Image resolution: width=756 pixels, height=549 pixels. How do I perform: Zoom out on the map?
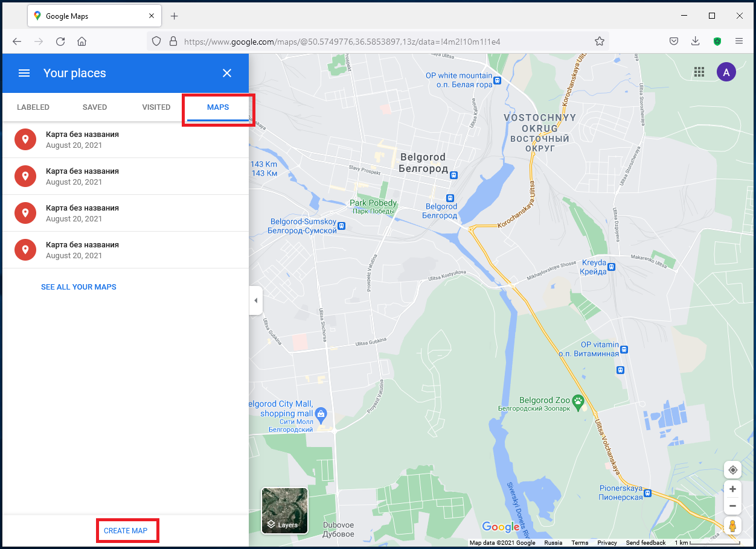(733, 506)
